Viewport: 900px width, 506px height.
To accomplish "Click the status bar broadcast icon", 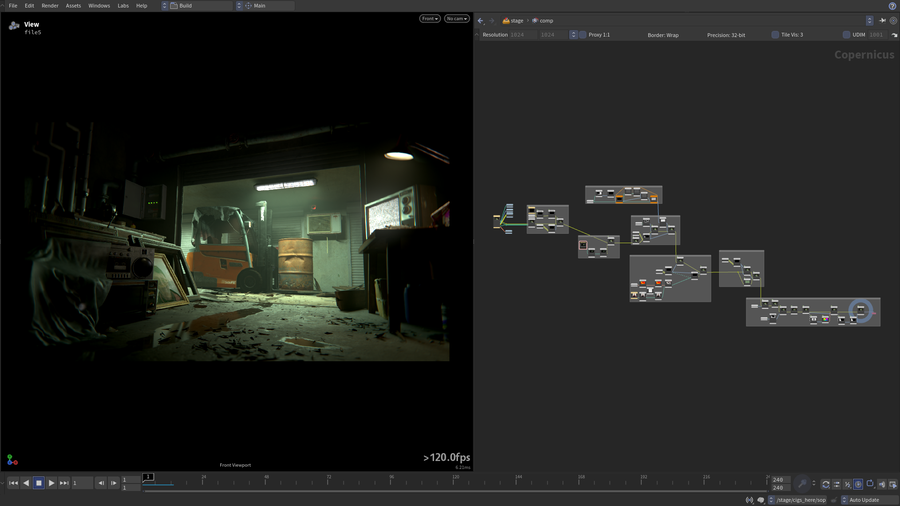I will click(x=750, y=500).
